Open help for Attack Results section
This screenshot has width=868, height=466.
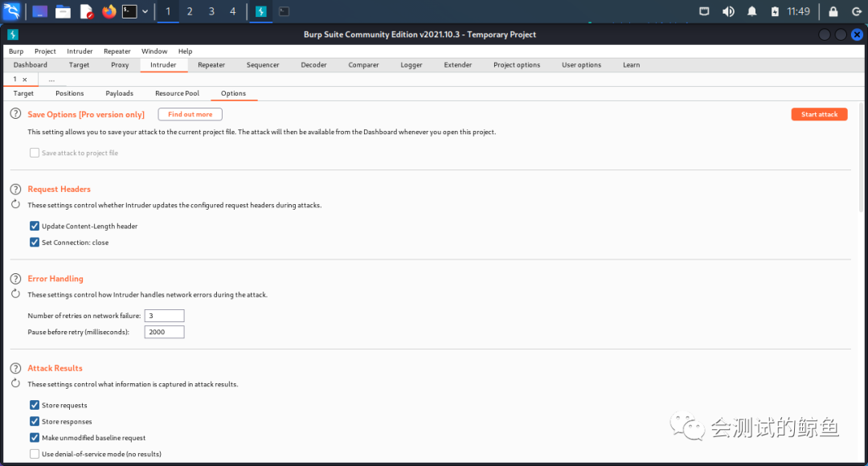15,368
